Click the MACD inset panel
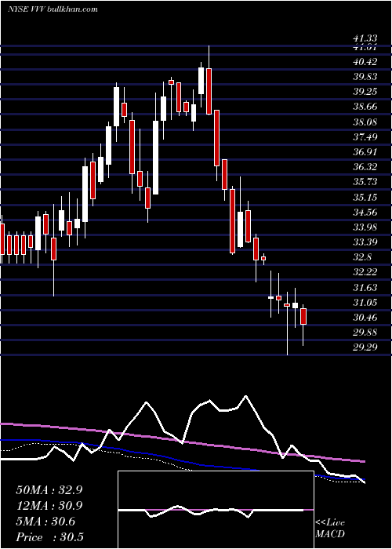Screen dimensions: 392x549 216,510
